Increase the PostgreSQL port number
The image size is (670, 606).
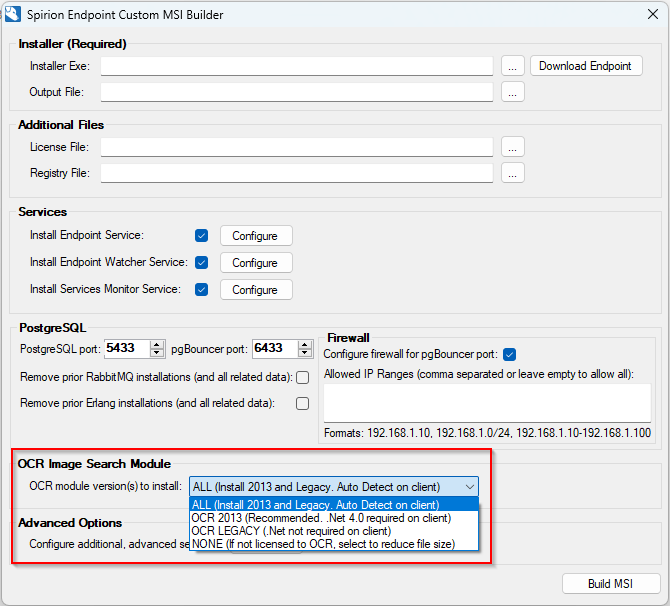tap(157, 344)
